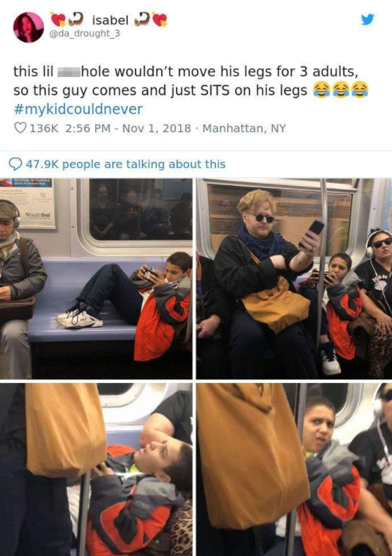Click the 136K likes count
Viewport: 392px width, 556px height.
point(44,128)
